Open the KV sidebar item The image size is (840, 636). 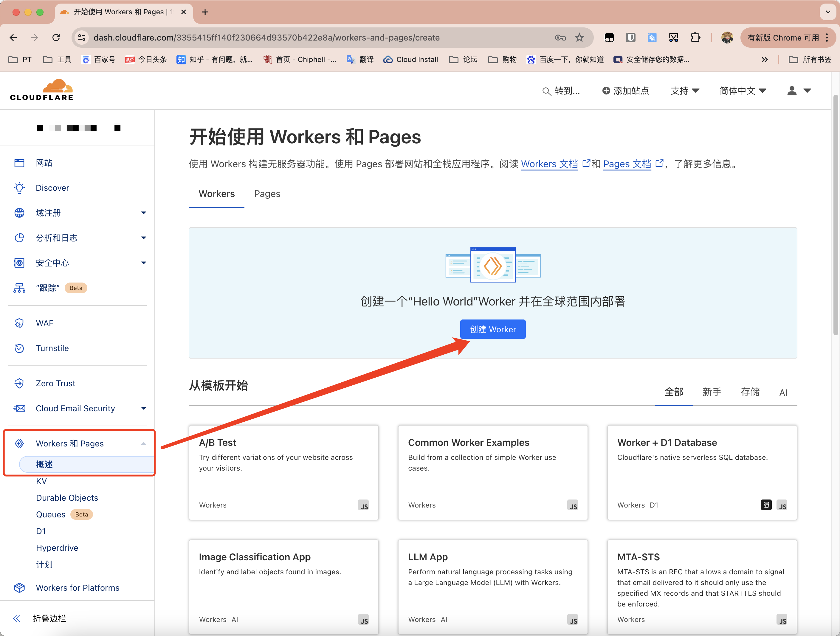[41, 481]
